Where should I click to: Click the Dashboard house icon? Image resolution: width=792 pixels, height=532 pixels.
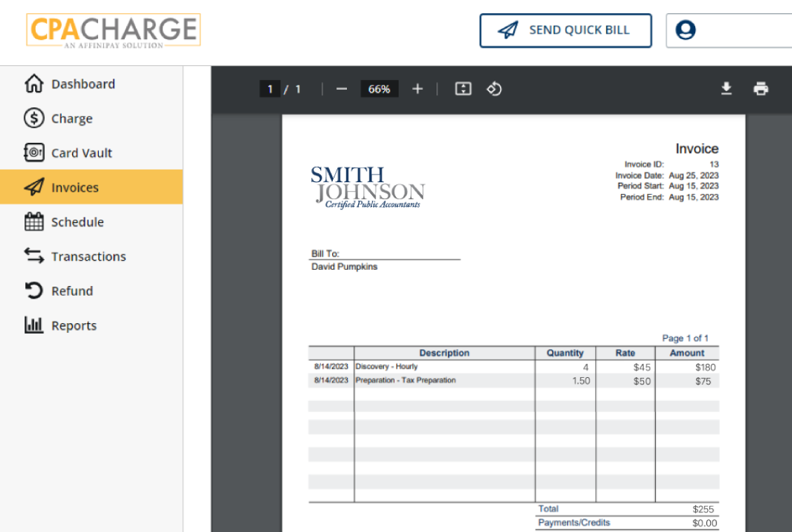point(34,84)
